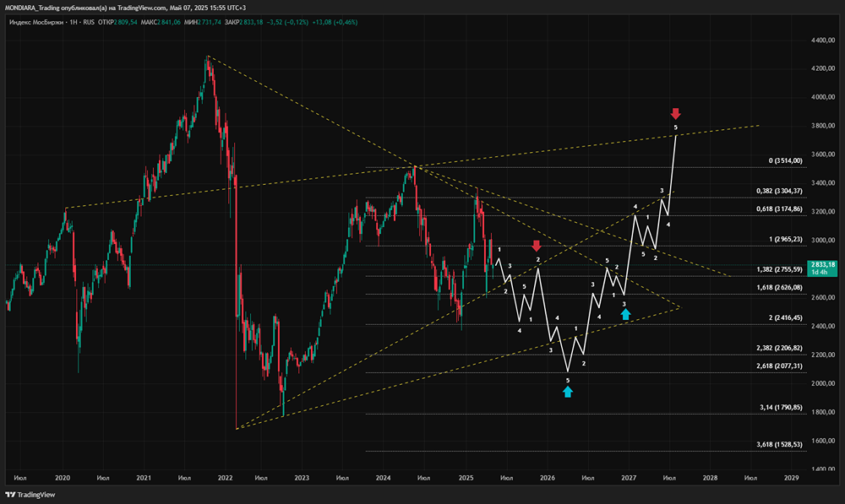Click the 2028 label on the time axis
Screen dimensions: 845x504
coord(710,478)
